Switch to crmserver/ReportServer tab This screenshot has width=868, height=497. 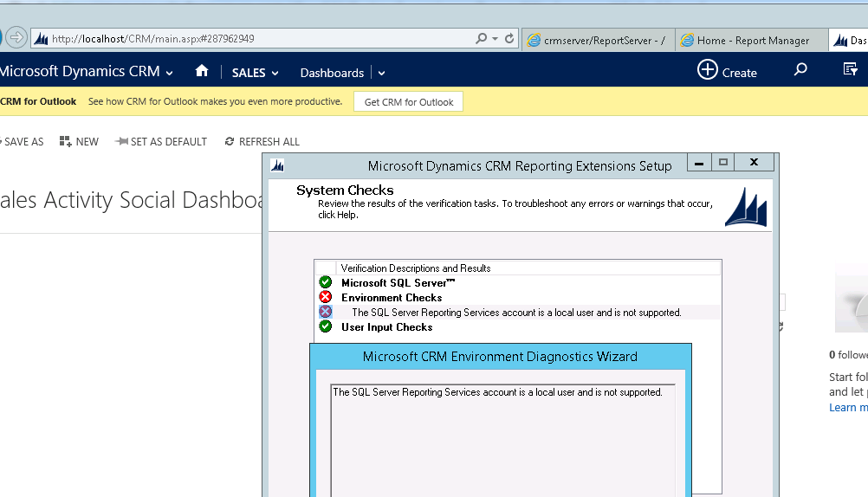coord(598,40)
